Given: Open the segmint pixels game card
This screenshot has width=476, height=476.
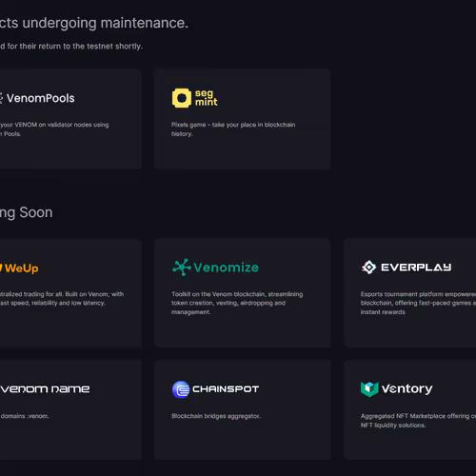Looking at the screenshot, I should tap(242, 119).
